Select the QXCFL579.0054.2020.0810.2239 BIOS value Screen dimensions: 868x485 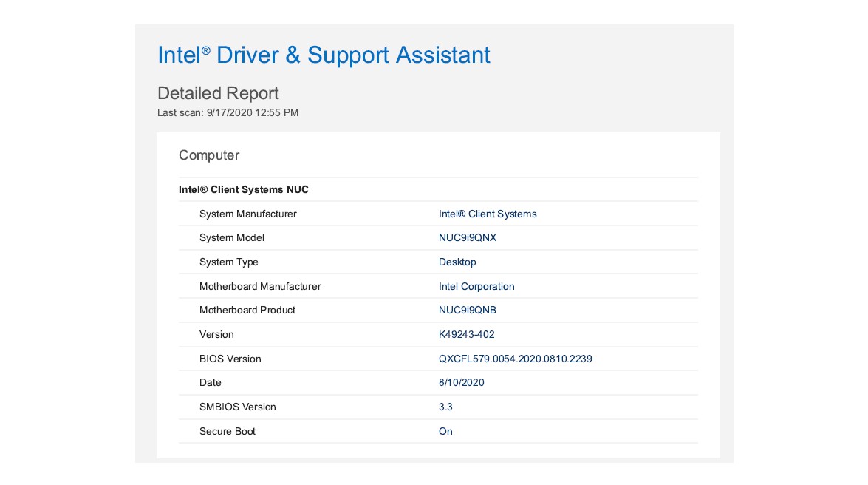coord(516,359)
